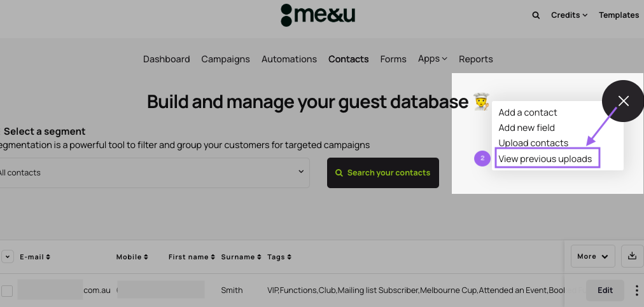Close the floating action menu with X
The width and height of the screenshot is (644, 307).
click(623, 101)
